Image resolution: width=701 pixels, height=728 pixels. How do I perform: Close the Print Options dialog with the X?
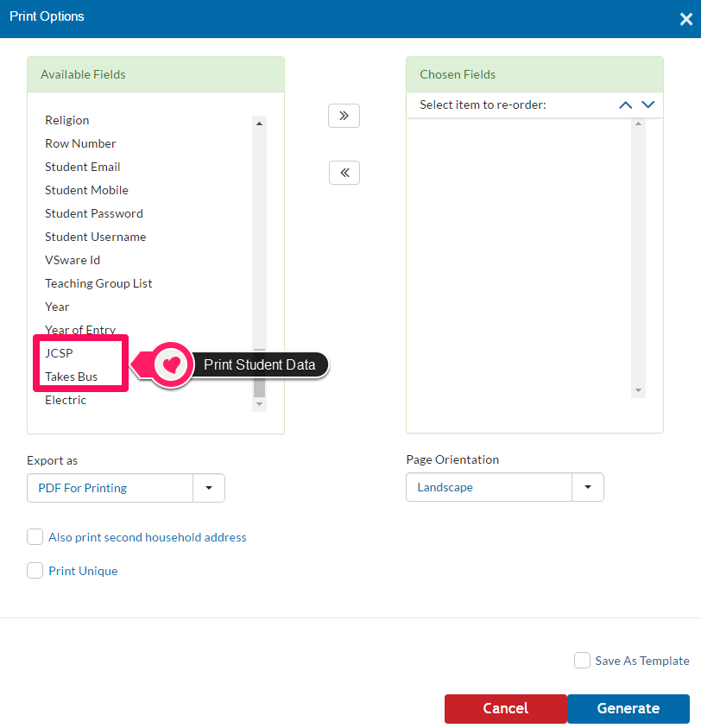(x=685, y=19)
